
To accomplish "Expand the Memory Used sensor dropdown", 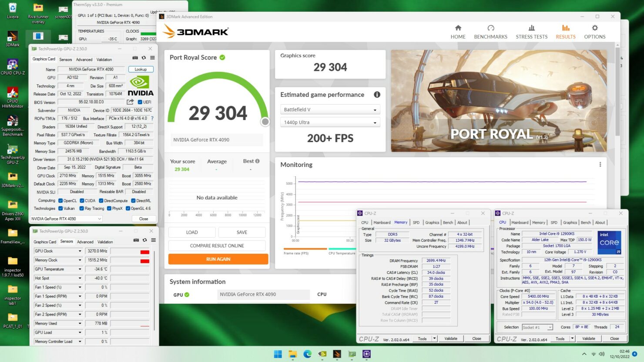I will point(80,323).
